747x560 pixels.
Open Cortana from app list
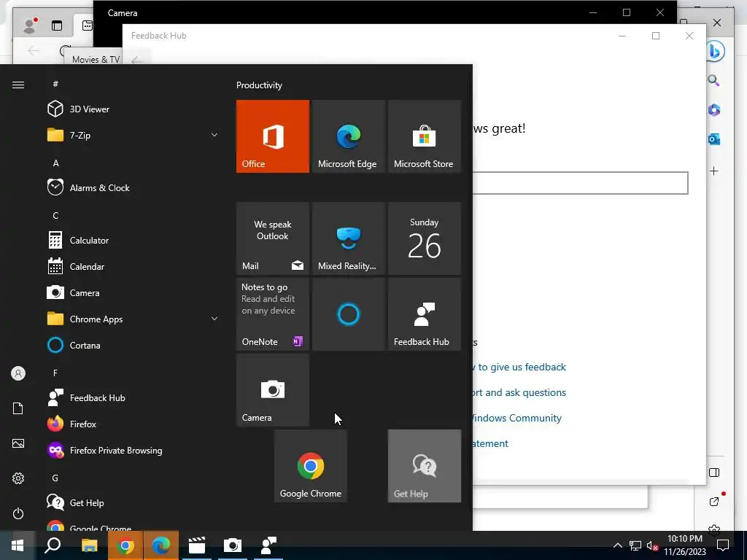(133, 345)
